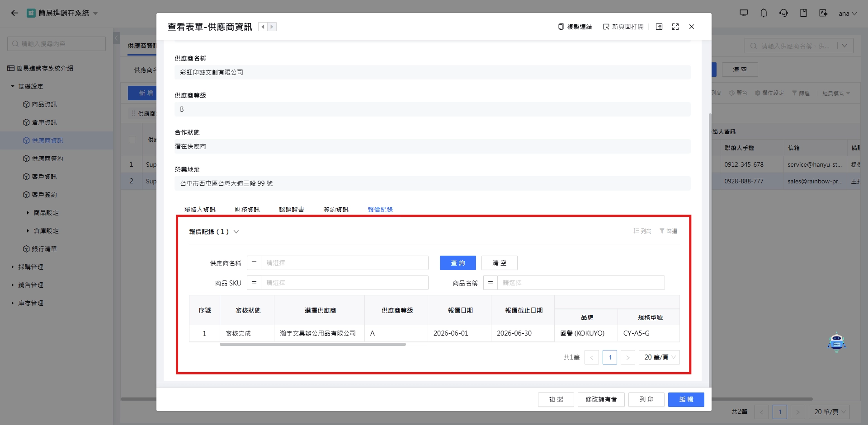Click the 查詢 search button
Viewport: 868px width, 425px height.
458,263
